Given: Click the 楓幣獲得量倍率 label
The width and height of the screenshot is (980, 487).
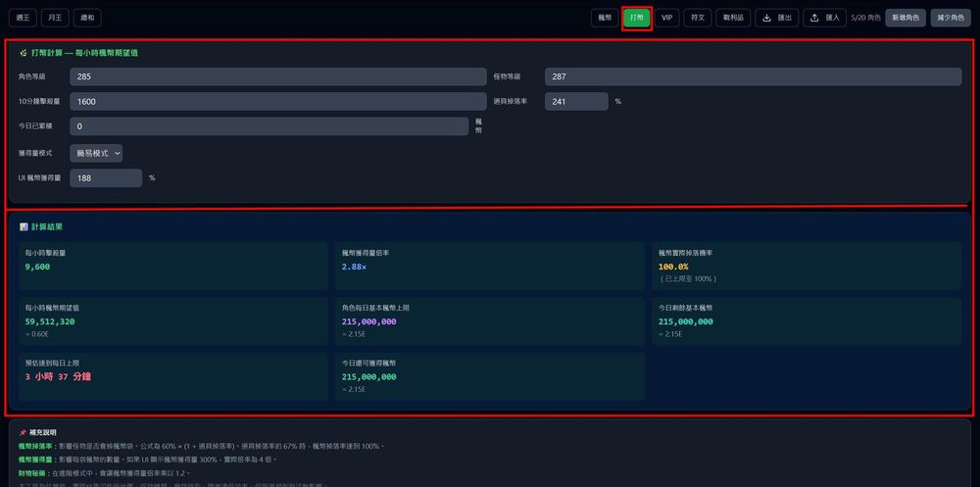Looking at the screenshot, I should (x=366, y=253).
